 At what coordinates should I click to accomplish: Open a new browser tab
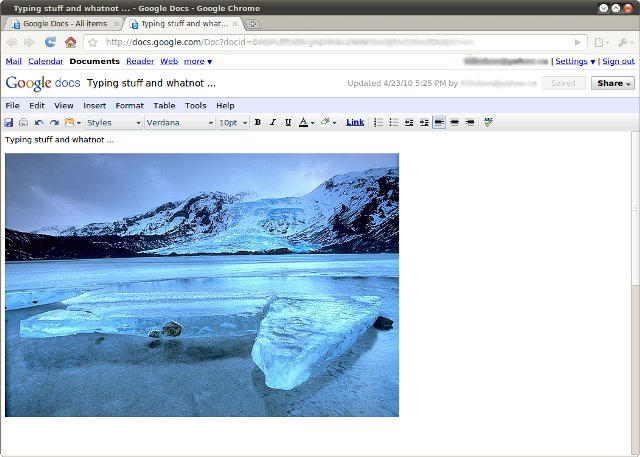(253, 24)
